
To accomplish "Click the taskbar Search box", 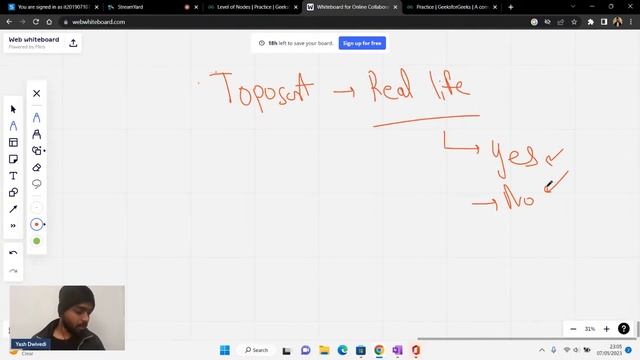I will (257, 350).
